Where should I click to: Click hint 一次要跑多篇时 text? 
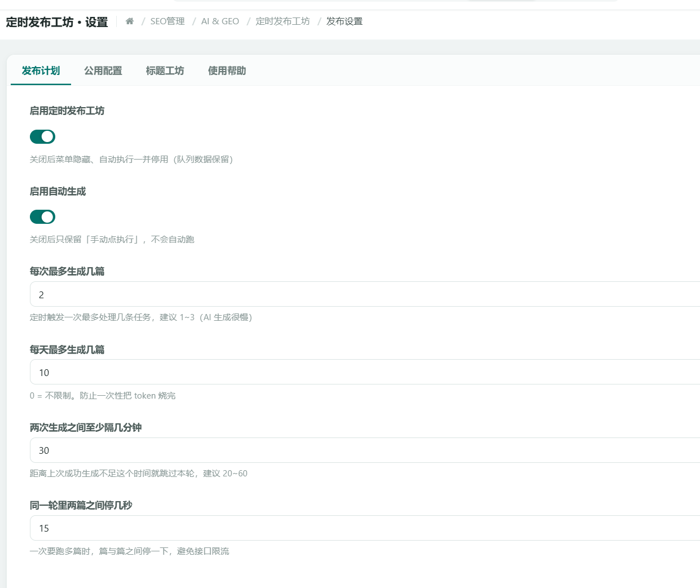pyautogui.click(x=130, y=551)
